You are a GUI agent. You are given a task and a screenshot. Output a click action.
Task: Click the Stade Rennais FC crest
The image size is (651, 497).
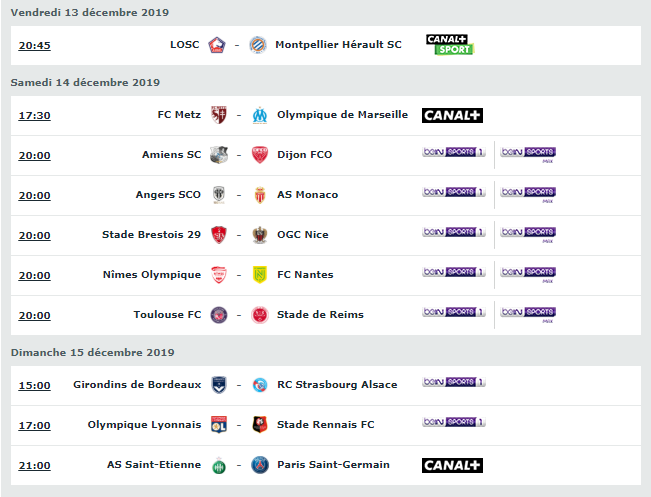click(x=260, y=425)
